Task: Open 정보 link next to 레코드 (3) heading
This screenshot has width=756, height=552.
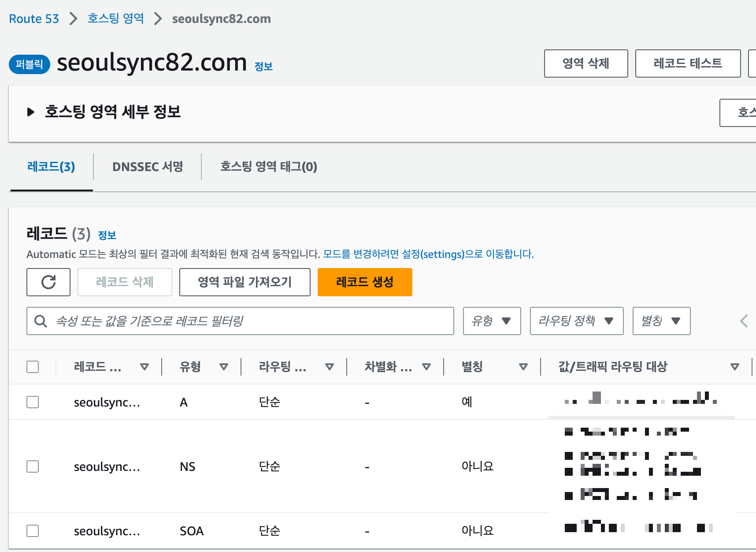Action: pyautogui.click(x=107, y=235)
